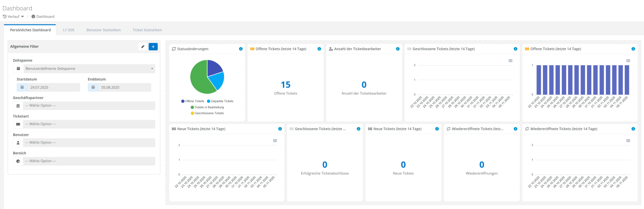The width and height of the screenshot is (644, 209).
Task: Open hamburger menu of Wiedereröffnete Tickets chart
Action: pos(628,141)
